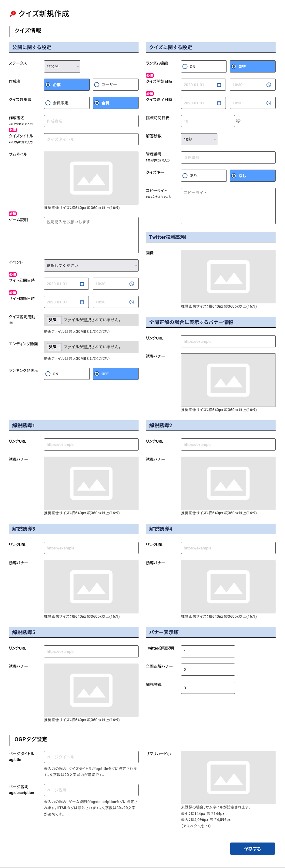Select ユーザー as the 作成者
The width and height of the screenshot is (285, 868).
point(115,85)
